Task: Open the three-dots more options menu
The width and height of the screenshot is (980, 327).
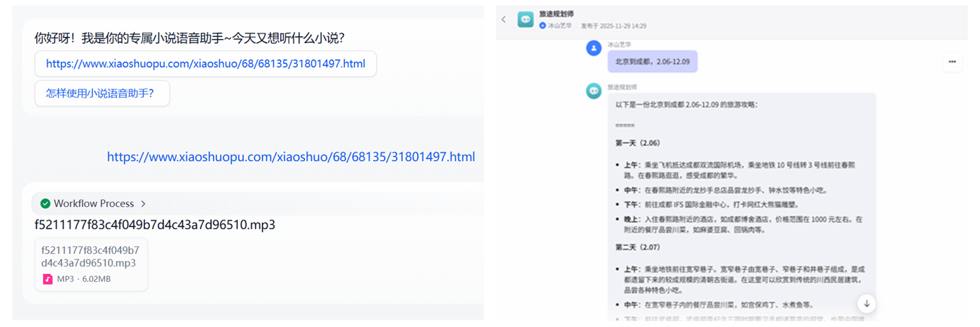Action: click(x=952, y=62)
